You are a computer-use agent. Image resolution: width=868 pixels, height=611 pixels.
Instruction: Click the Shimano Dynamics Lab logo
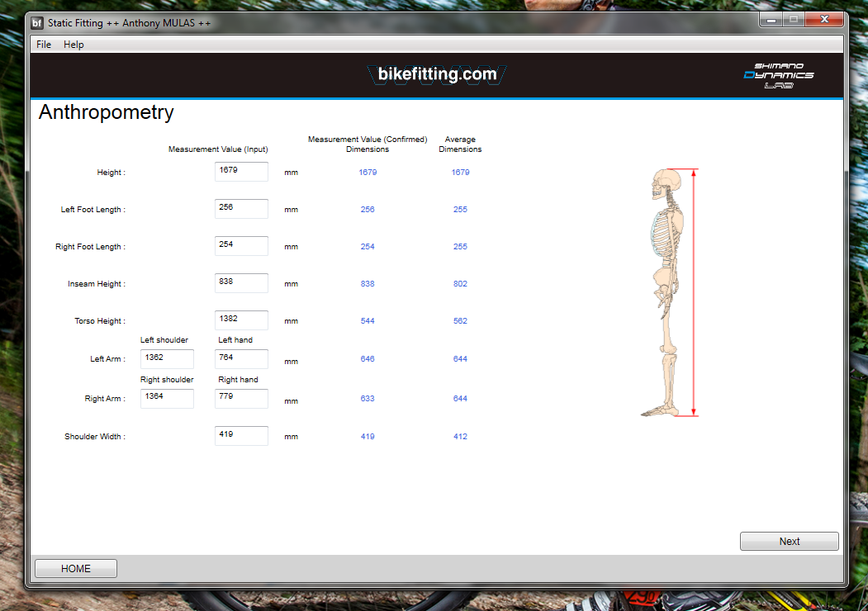[x=778, y=75]
